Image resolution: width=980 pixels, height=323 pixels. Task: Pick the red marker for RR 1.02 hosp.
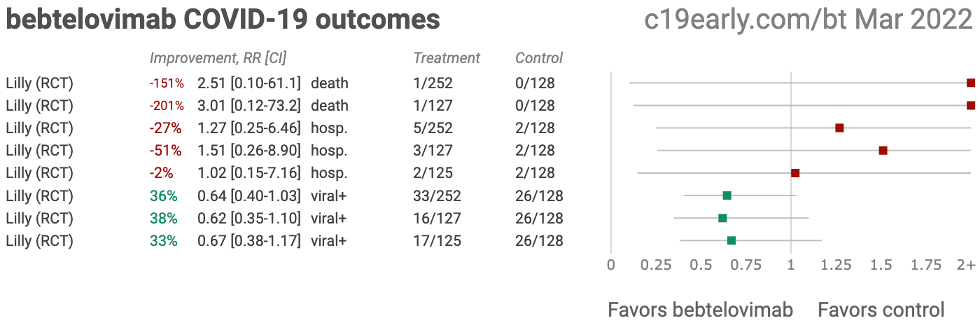794,172
